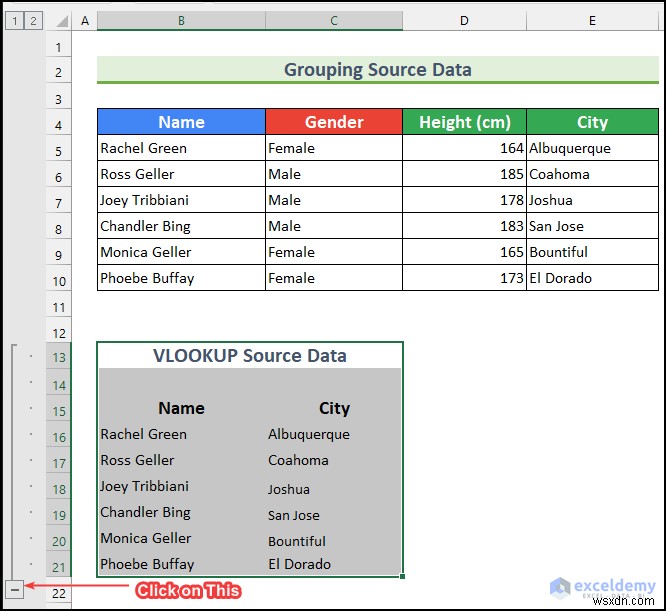Select row 13 header

pos(59,357)
